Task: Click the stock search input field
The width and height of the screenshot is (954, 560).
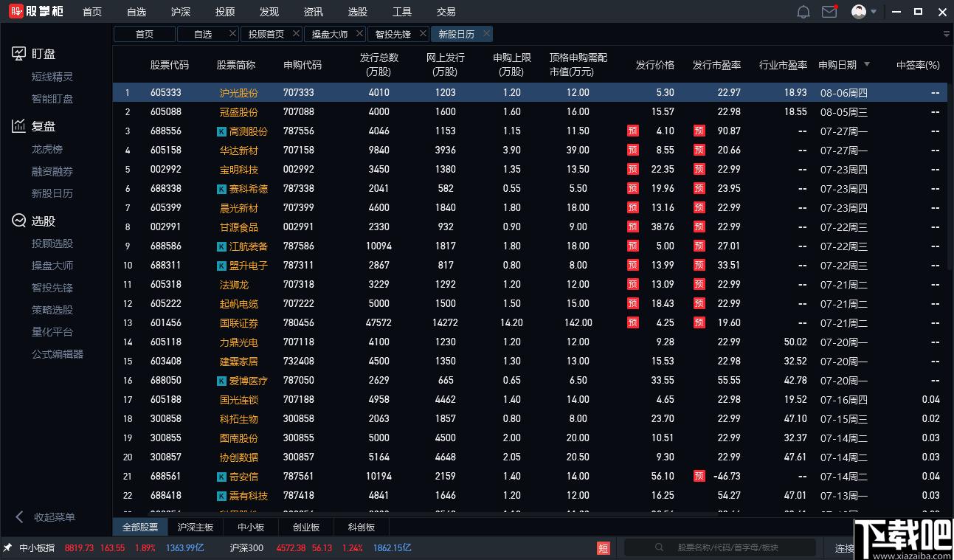Action: [x=720, y=548]
